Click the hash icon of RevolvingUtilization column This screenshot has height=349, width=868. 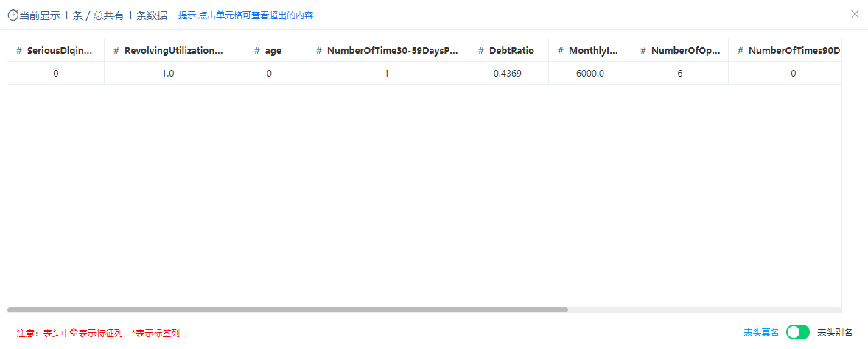point(117,51)
